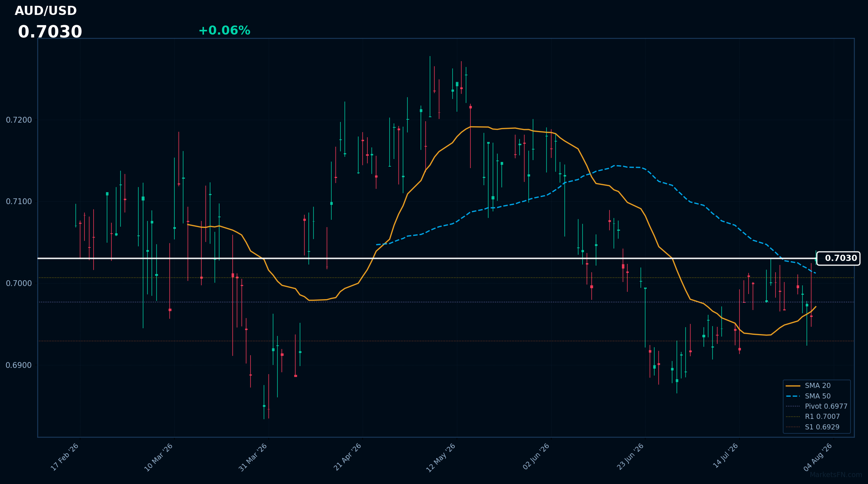
Task: Click the 0.6900 y-axis label
Action: 19,365
